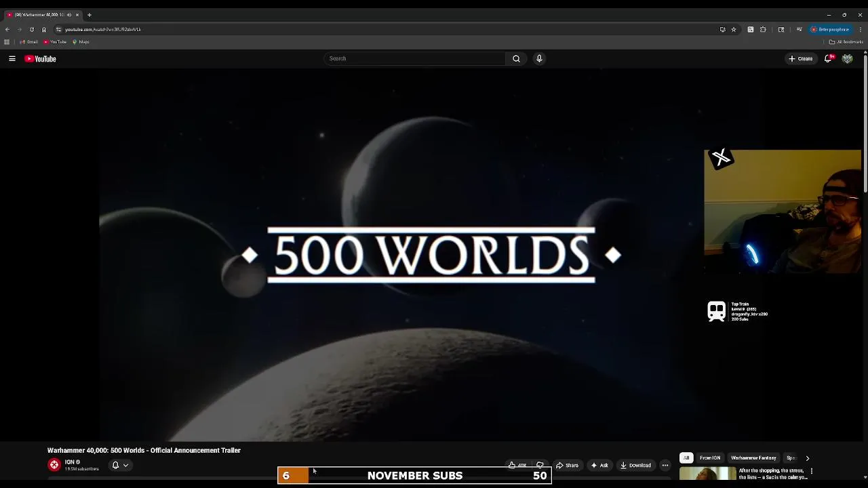The height and width of the screenshot is (488, 868).
Task: Click install app icon in address bar
Action: click(x=722, y=30)
